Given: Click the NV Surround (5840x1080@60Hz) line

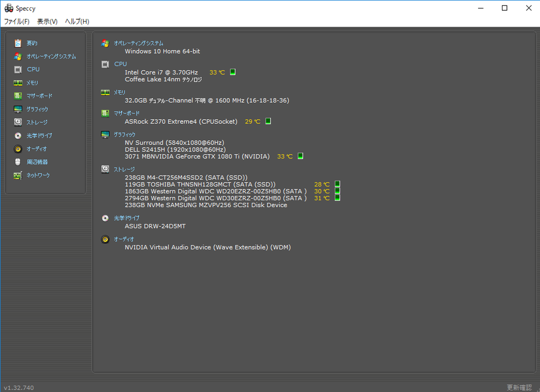Looking at the screenshot, I should 175,143.
